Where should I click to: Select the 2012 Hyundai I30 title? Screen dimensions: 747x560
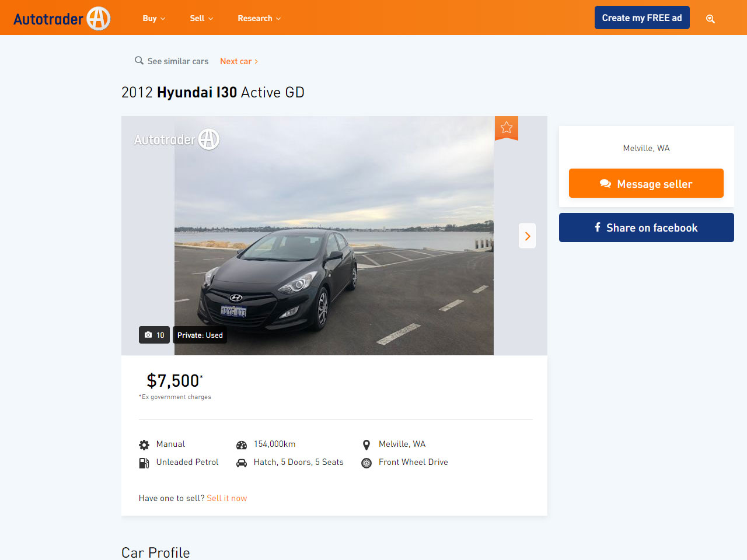213,92
